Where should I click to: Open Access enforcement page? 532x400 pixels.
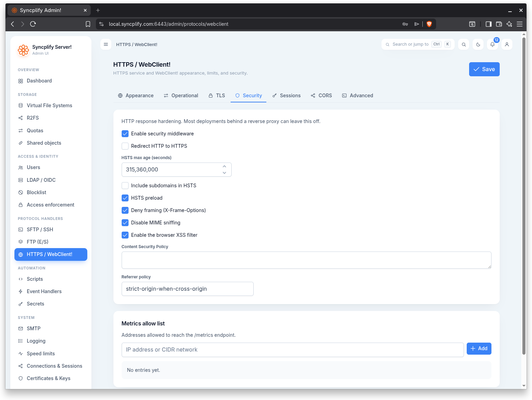click(51, 205)
